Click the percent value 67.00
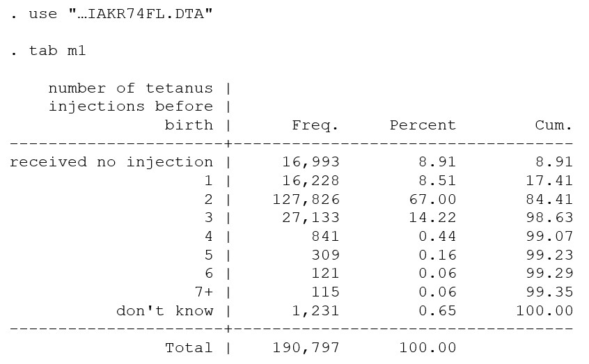Viewport: 589px width, 364px height. (437, 200)
